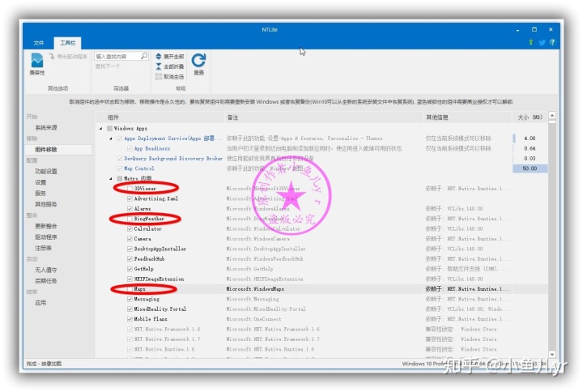Uncheck the Camera checkbox

pos(130,239)
